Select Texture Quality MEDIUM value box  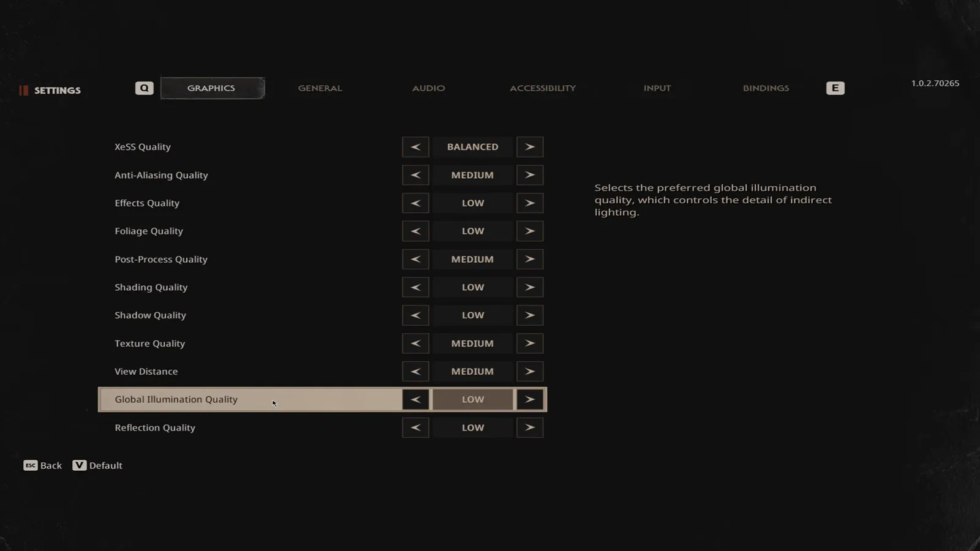473,343
